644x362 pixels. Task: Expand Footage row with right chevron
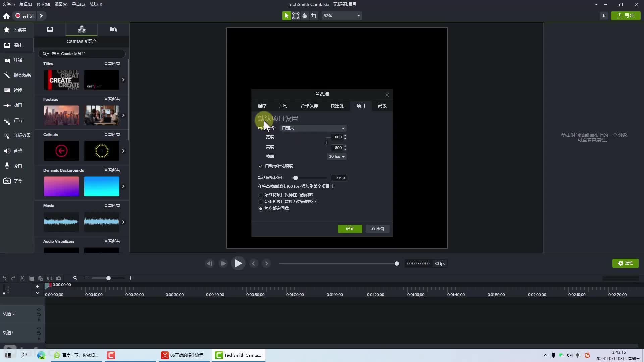123,115
